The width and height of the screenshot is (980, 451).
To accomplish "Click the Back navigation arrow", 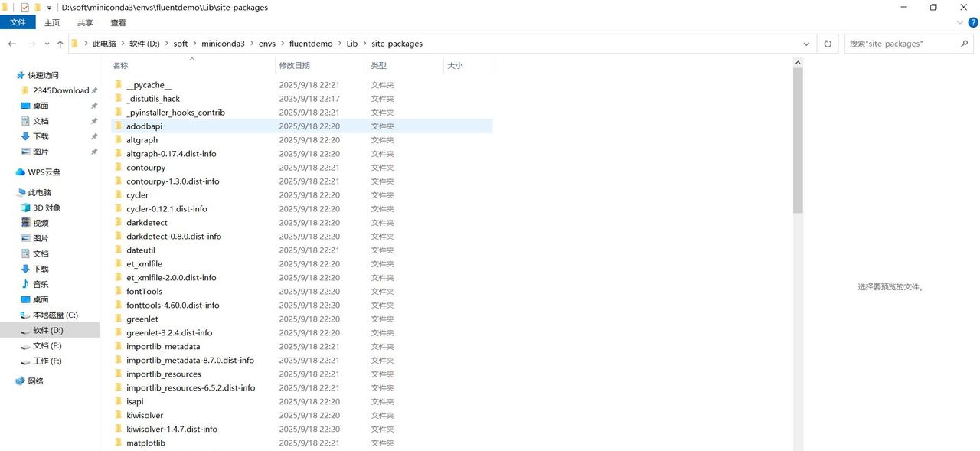I will coord(12,44).
